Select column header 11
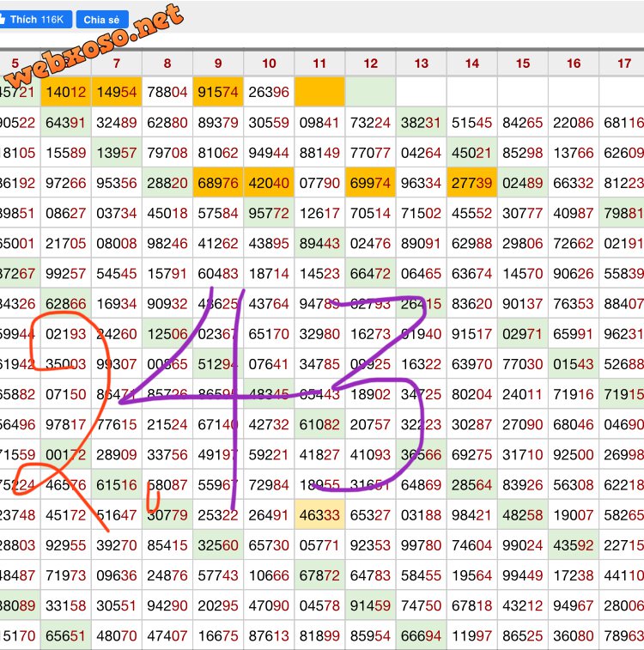The height and width of the screenshot is (650, 644). 319,64
